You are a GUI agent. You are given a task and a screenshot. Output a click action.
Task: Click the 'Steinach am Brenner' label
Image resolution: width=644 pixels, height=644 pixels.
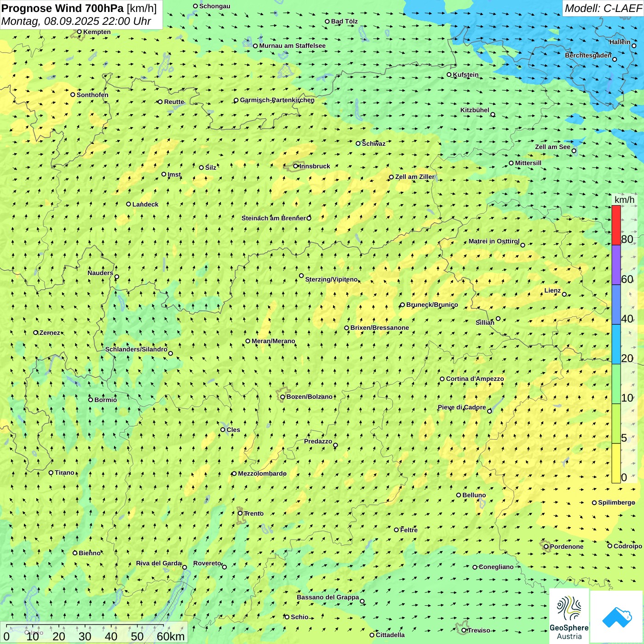click(274, 218)
